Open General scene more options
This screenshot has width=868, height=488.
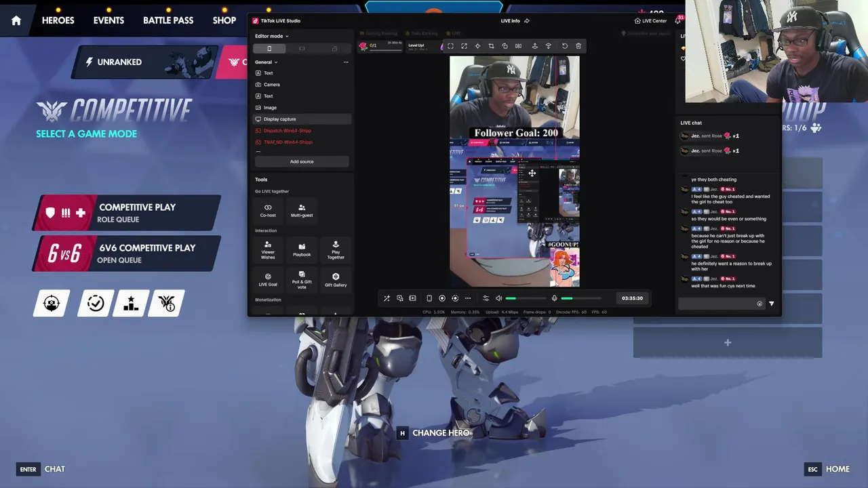(x=346, y=62)
